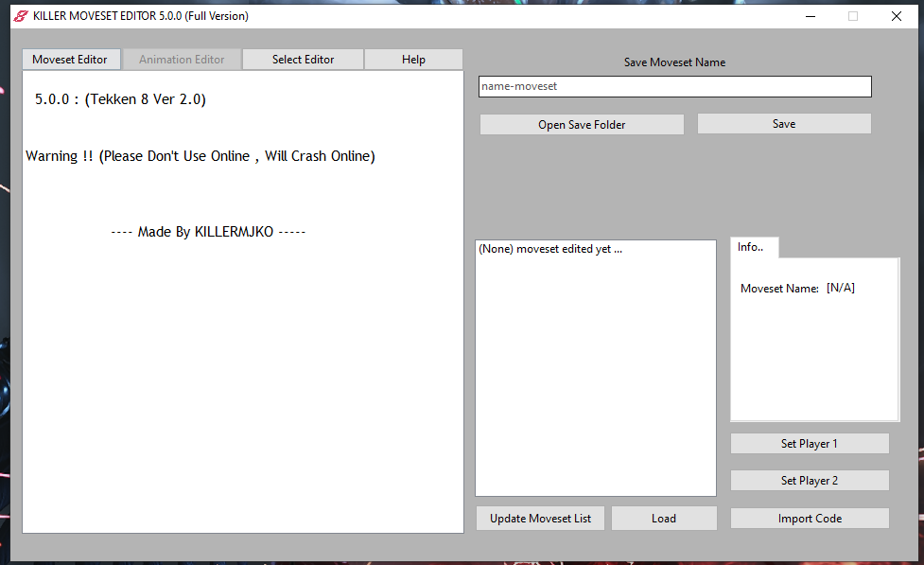
Task: Load the selected moveset
Action: (664, 519)
